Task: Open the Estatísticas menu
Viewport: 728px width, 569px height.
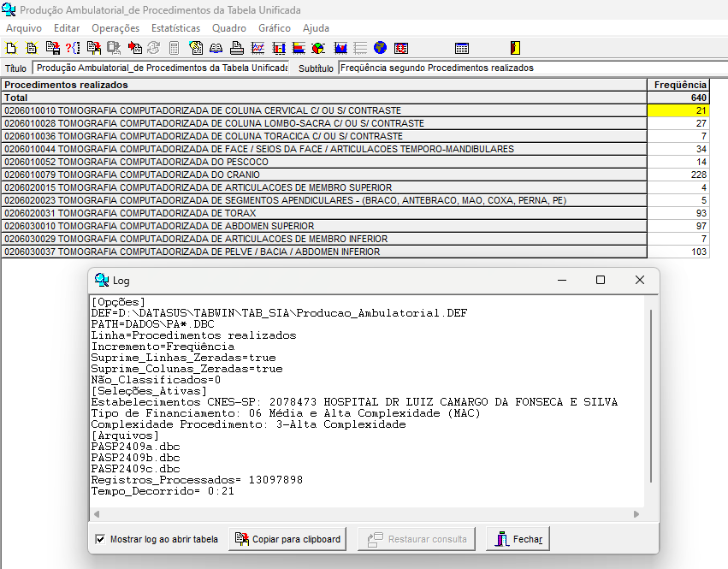Action: (x=176, y=28)
